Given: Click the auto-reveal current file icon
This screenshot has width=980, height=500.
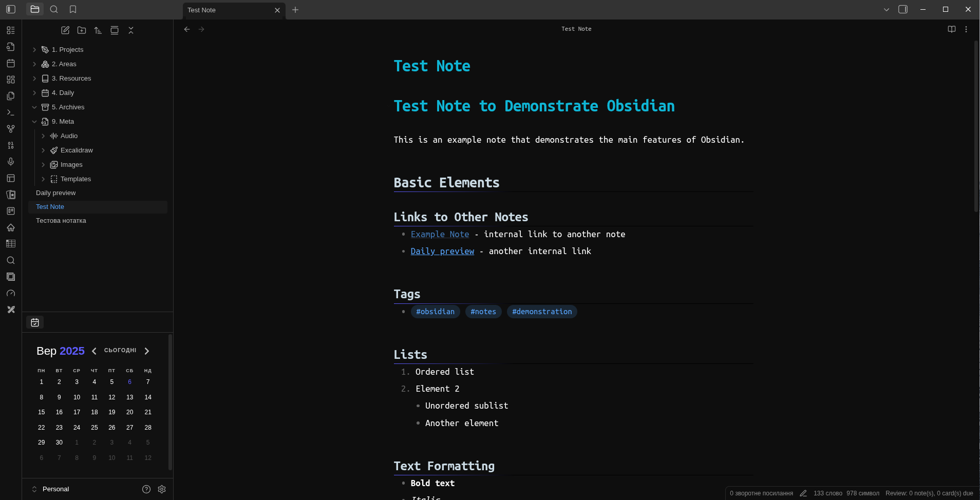Looking at the screenshot, I should pyautogui.click(x=115, y=30).
